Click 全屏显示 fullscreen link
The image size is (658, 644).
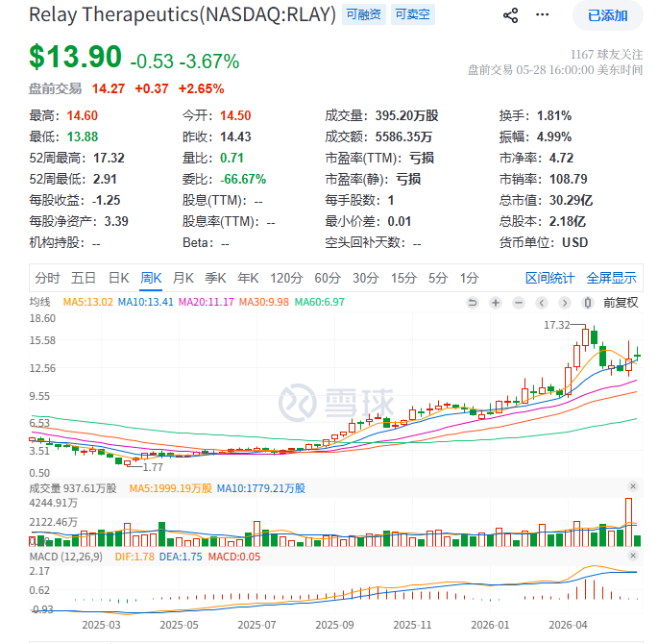(x=612, y=278)
